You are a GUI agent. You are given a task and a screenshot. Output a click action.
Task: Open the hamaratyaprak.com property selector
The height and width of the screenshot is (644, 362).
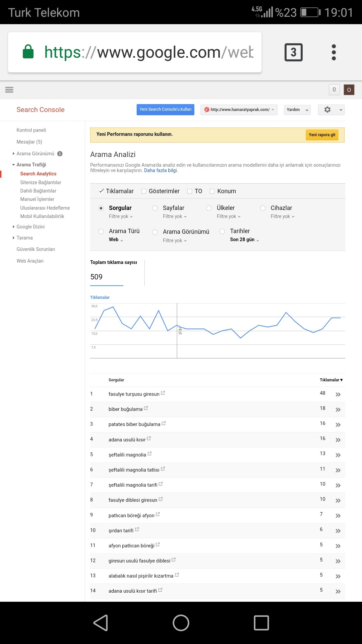pos(239,110)
